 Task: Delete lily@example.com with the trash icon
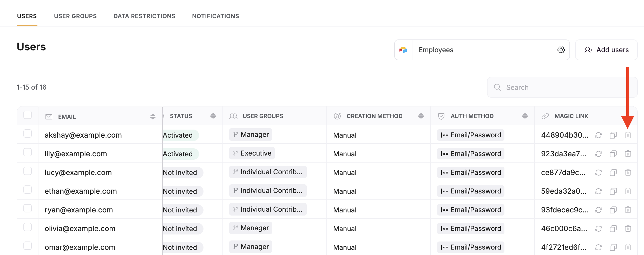point(628,154)
